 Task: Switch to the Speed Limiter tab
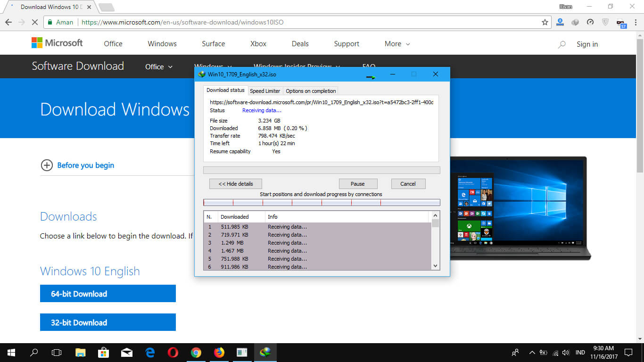265,91
